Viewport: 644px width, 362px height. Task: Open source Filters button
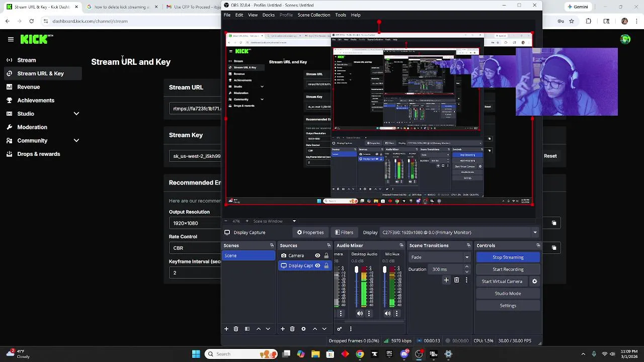point(344,232)
